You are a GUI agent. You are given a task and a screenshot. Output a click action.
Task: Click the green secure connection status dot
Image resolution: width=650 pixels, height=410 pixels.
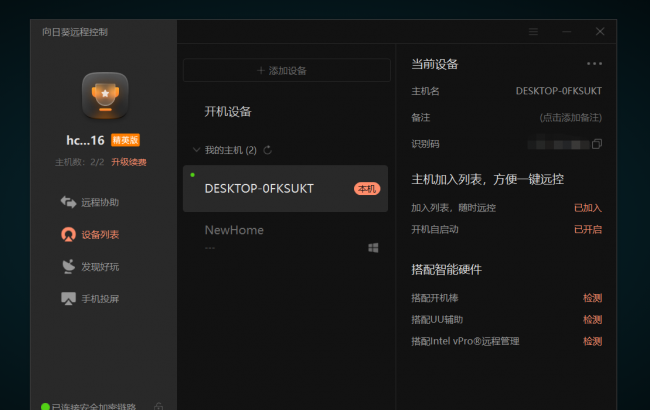(x=45, y=407)
